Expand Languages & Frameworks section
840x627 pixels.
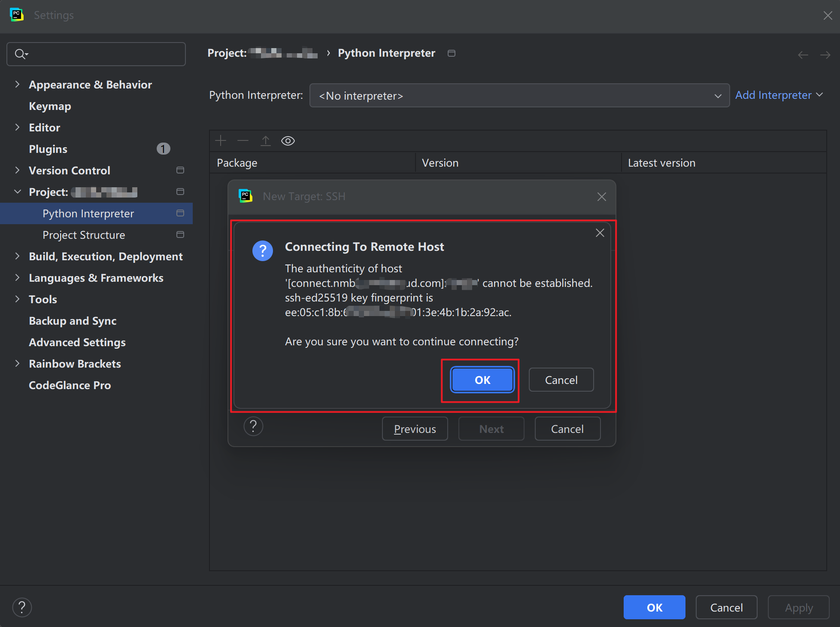point(17,277)
